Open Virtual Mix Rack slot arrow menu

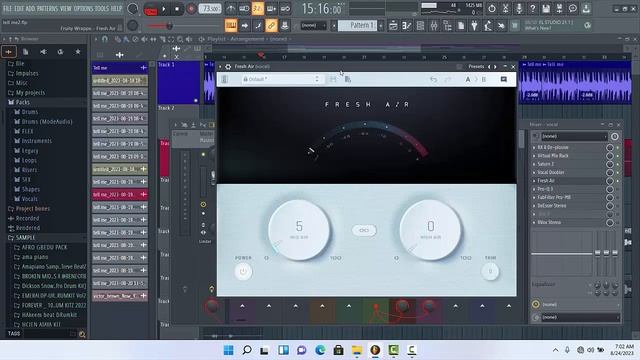click(534, 156)
